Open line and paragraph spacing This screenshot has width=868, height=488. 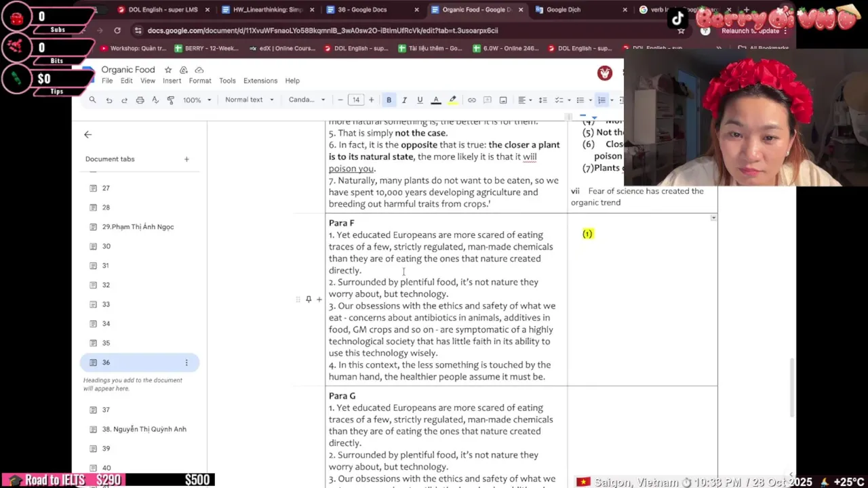[542, 100]
